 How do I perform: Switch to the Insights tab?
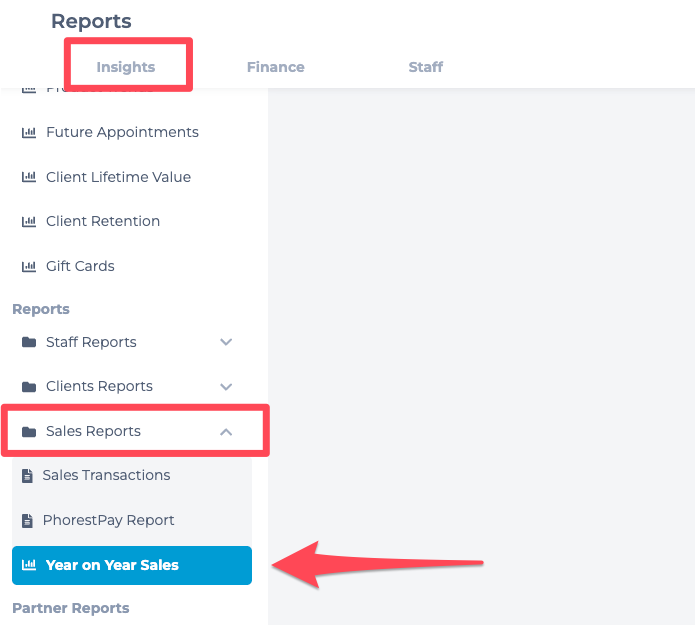click(x=126, y=67)
